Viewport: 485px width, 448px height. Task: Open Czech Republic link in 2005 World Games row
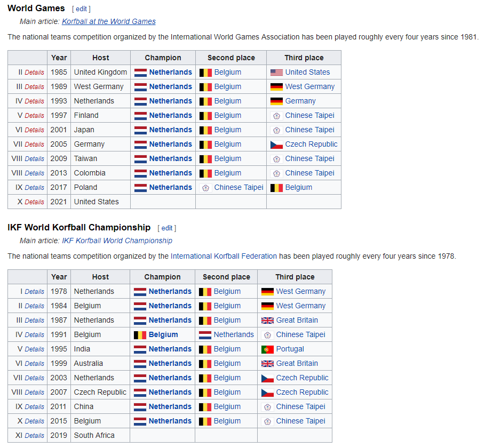[x=311, y=144]
